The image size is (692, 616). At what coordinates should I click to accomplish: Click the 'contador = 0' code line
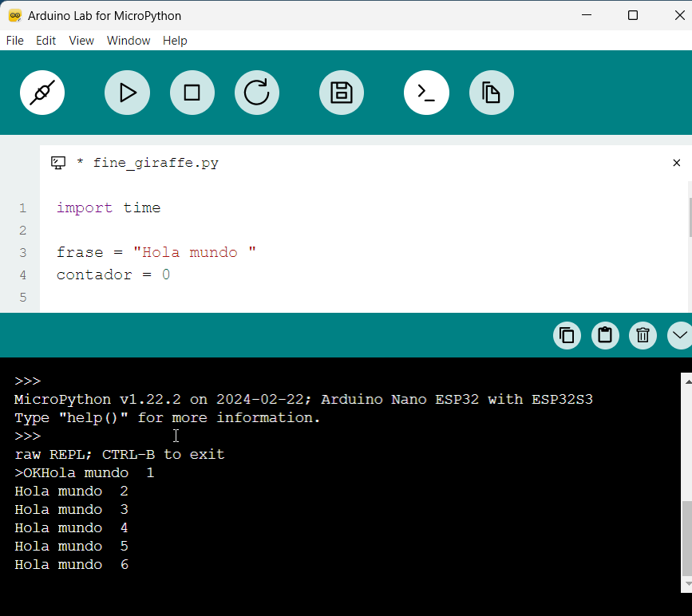coord(113,275)
